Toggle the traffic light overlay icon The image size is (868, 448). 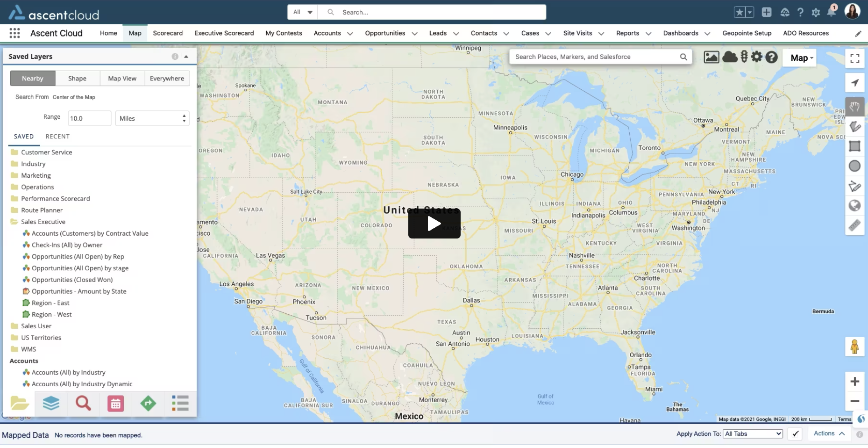point(744,57)
